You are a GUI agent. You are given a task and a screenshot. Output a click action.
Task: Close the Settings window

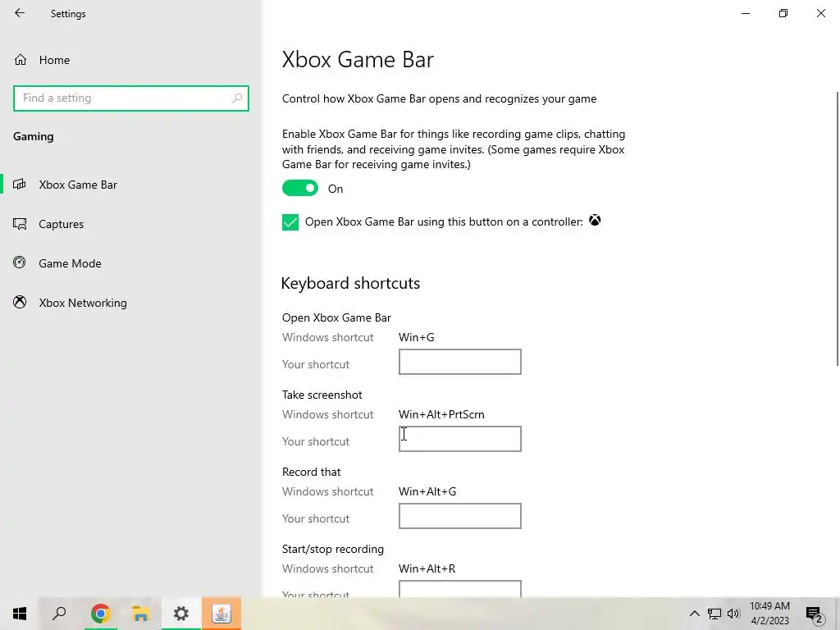tap(820, 13)
